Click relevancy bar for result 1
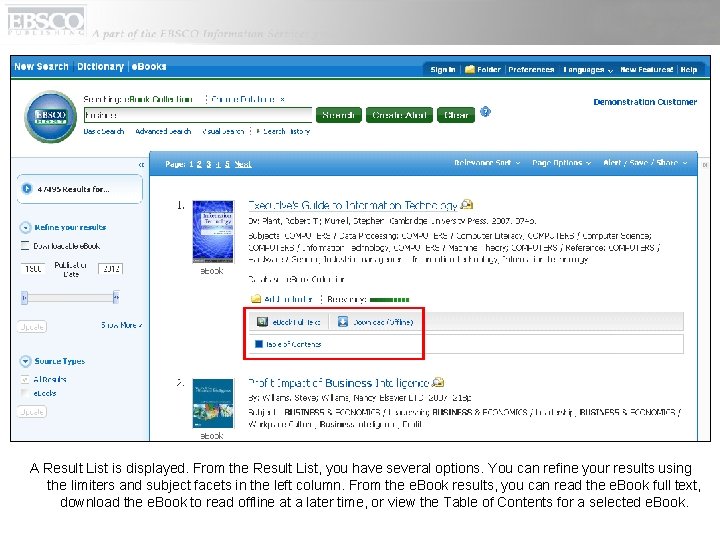 (x=389, y=299)
